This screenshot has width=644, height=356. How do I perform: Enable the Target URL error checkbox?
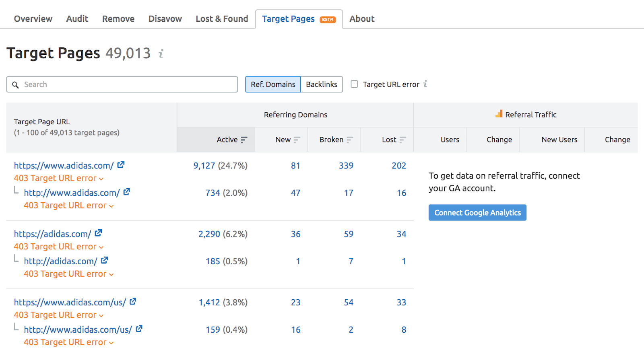point(354,84)
